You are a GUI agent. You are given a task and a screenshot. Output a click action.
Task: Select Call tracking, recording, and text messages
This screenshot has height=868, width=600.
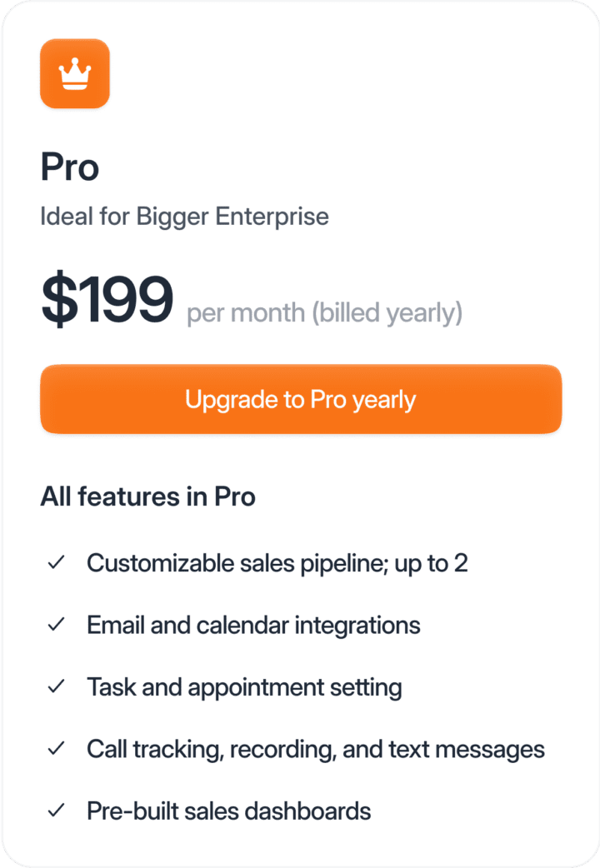(x=315, y=749)
